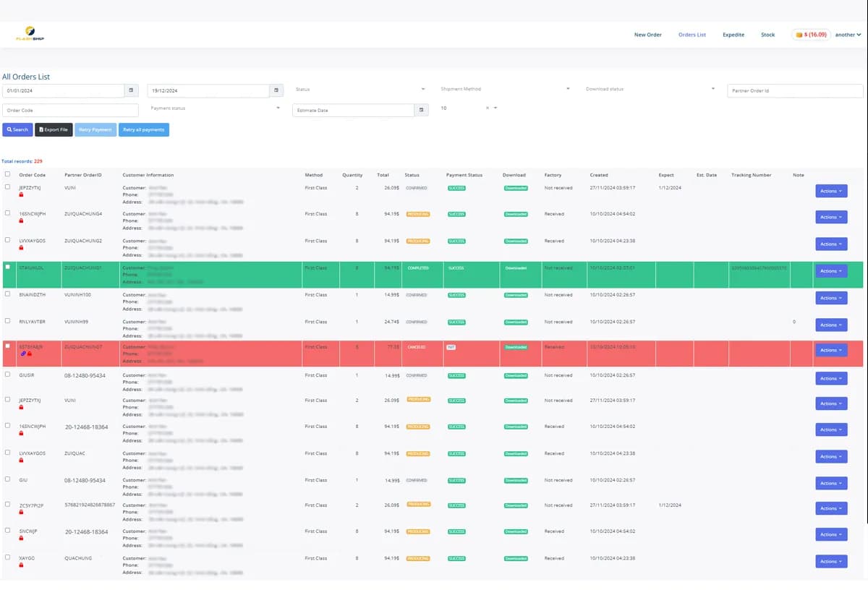This screenshot has width=868, height=616.
Task: Go to the New Order page
Action: coord(647,35)
